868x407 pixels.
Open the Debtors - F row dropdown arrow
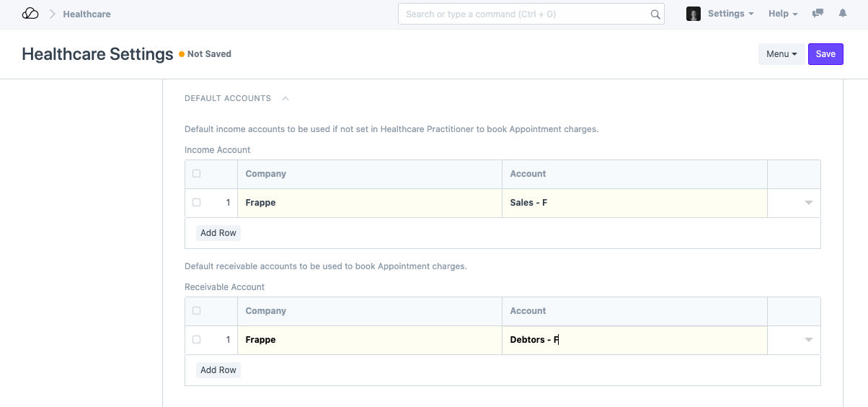tap(808, 340)
